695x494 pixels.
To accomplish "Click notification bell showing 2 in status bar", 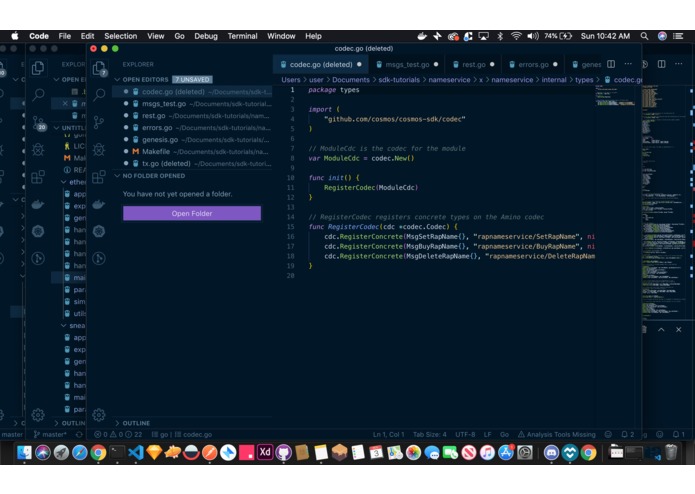I will 628,435.
